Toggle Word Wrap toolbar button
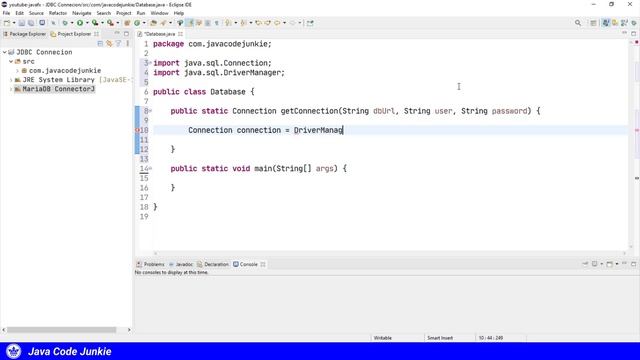This screenshot has width=640, height=360. pyautogui.click(x=199, y=23)
